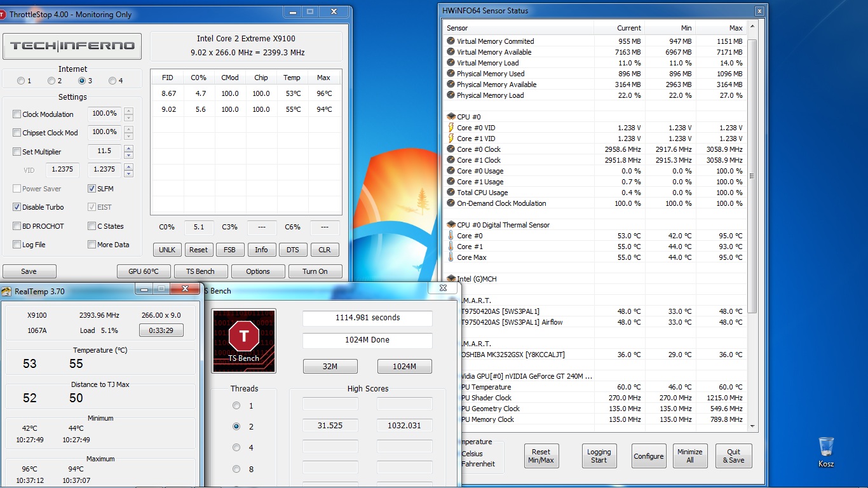This screenshot has height=488, width=868.
Task: Click the HWiNFO64 sensor list scrollbar thumb
Action: 752,176
